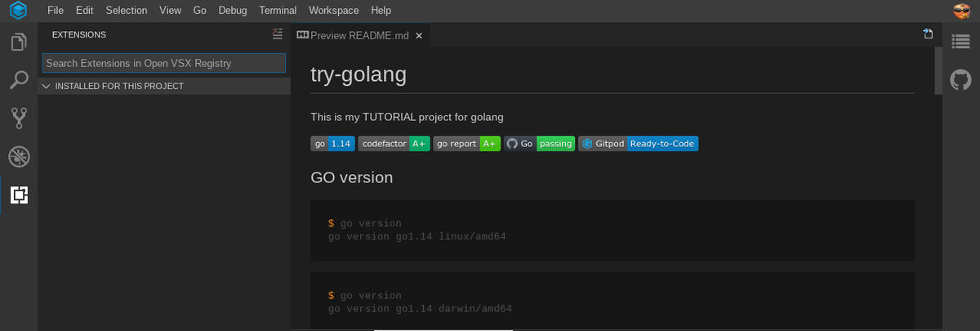Click the go 1.14 badge
Viewport: 980px width, 331px height.
[x=332, y=144]
